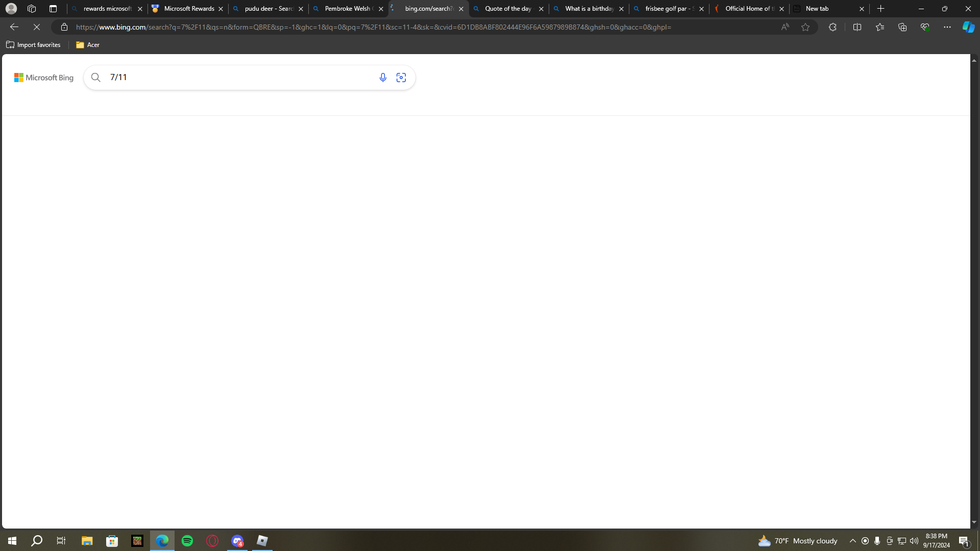Switch to the pudu deer search tab

(268, 9)
